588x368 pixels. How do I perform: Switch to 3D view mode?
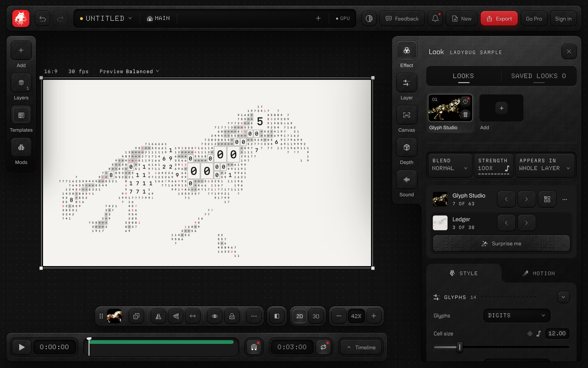click(316, 316)
